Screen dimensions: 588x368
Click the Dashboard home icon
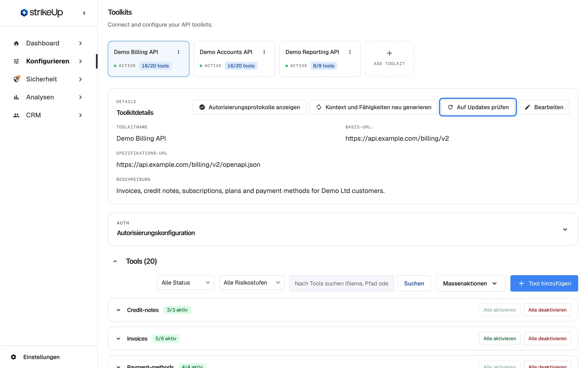[16, 43]
